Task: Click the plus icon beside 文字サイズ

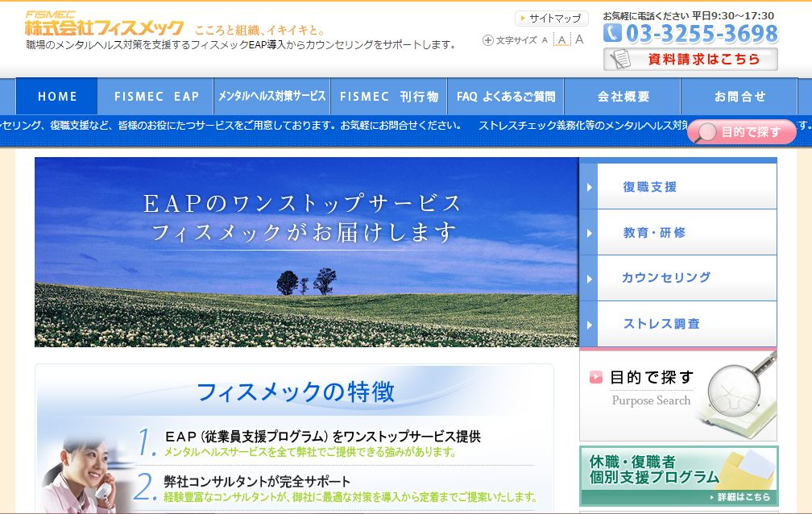Action: [487, 40]
